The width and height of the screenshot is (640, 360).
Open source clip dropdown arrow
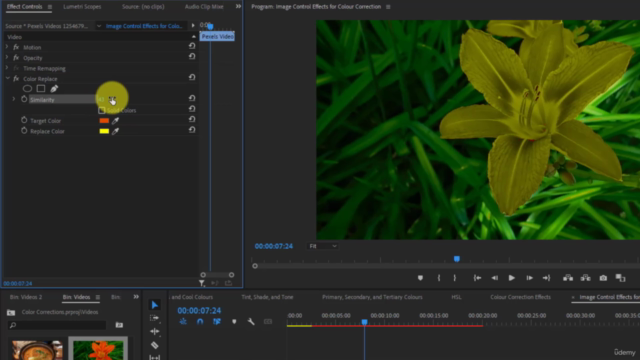pyautogui.click(x=99, y=26)
